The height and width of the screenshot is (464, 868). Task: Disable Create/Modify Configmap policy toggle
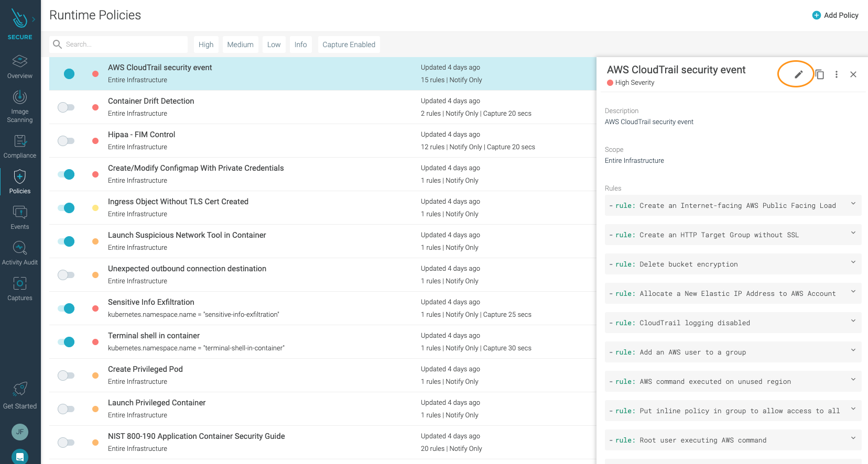(66, 174)
